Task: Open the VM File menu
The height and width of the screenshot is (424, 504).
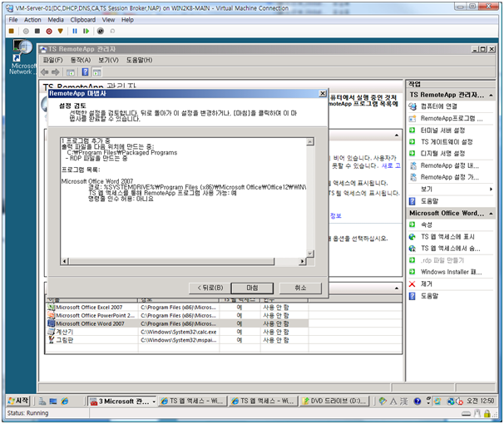Action: pos(13,20)
